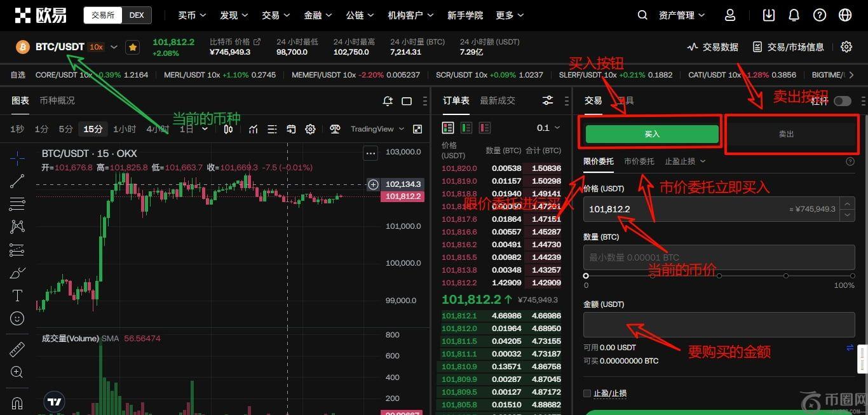The image size is (868, 415).
Task: Open chart settings gear in toolbar
Action: (310, 129)
